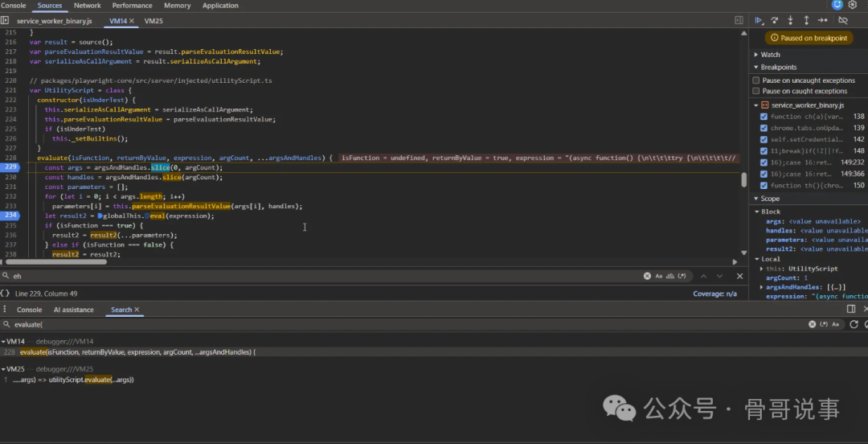
Task: Collapse the Local scope group
Action: coord(757,259)
